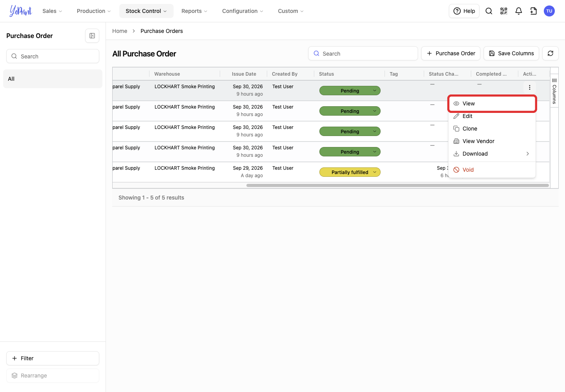Focus the sidebar Search field

[x=53, y=56]
